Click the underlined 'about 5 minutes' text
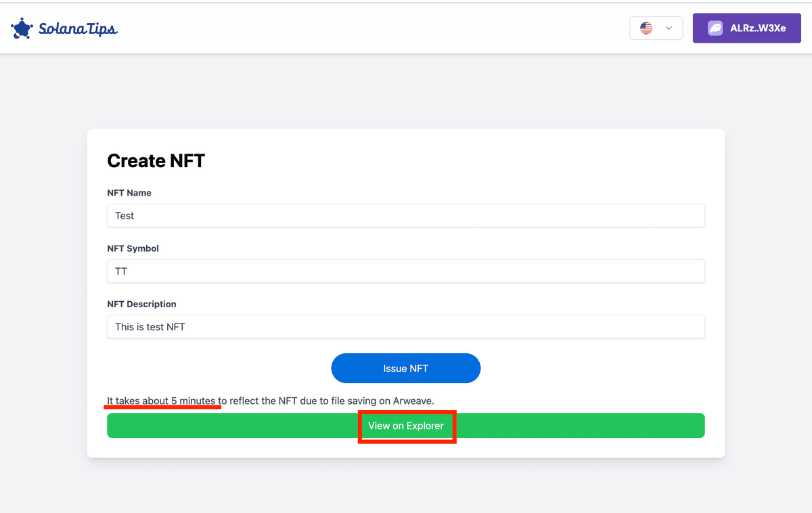Screen dimensions: 812x513 point(179,401)
